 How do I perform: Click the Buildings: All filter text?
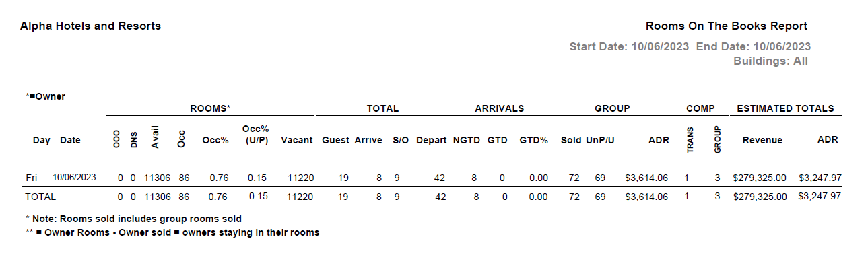(770, 61)
